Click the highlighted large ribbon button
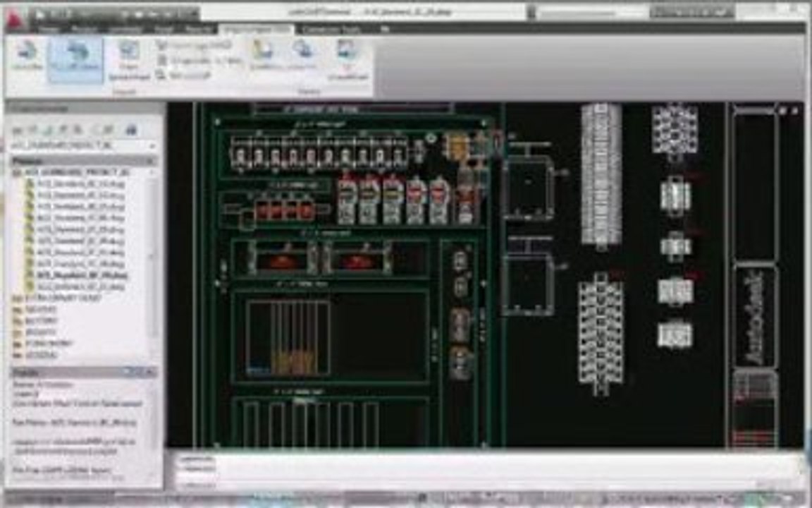This screenshot has height=508, width=812. coord(76,59)
